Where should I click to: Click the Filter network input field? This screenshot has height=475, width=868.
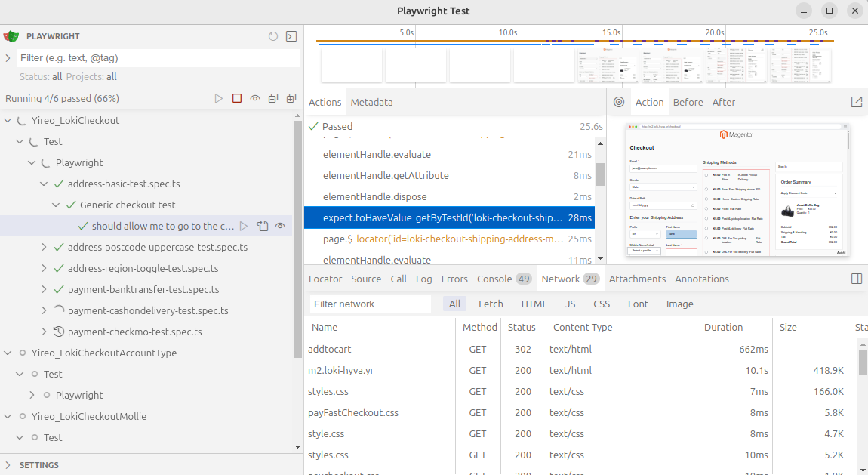[x=370, y=304]
